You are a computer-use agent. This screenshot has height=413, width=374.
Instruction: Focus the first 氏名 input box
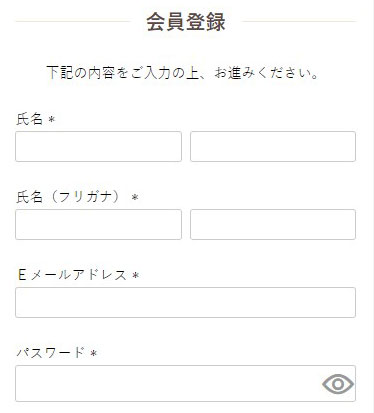coord(98,146)
